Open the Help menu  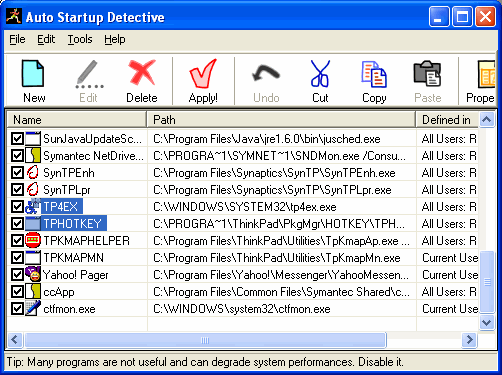[115, 39]
